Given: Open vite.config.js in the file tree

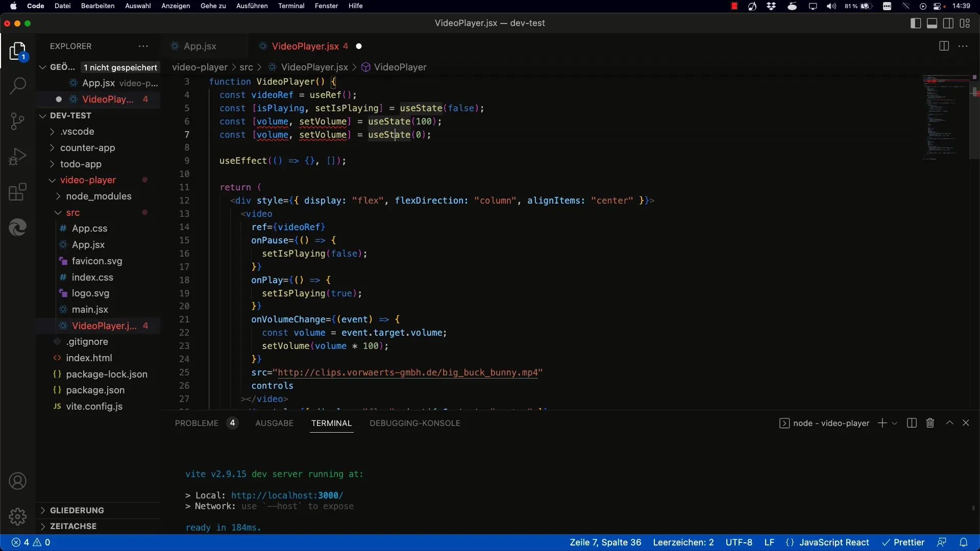Looking at the screenshot, I should point(94,407).
